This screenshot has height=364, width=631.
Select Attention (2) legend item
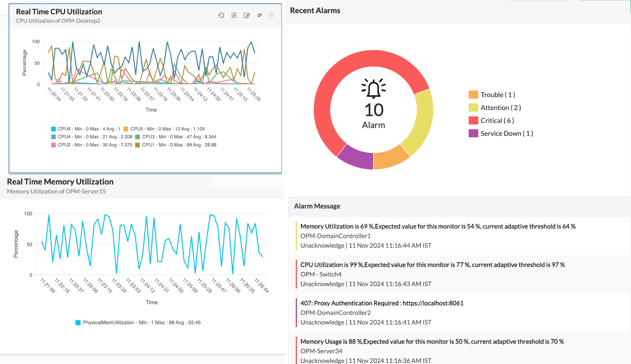(500, 108)
